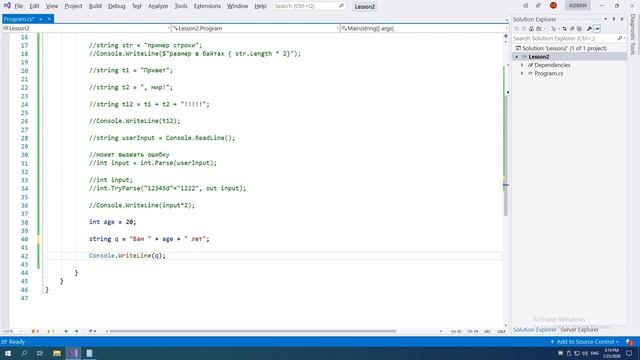The height and width of the screenshot is (360, 640).
Task: Click the Visual Studio logo icon
Action: 7,6
